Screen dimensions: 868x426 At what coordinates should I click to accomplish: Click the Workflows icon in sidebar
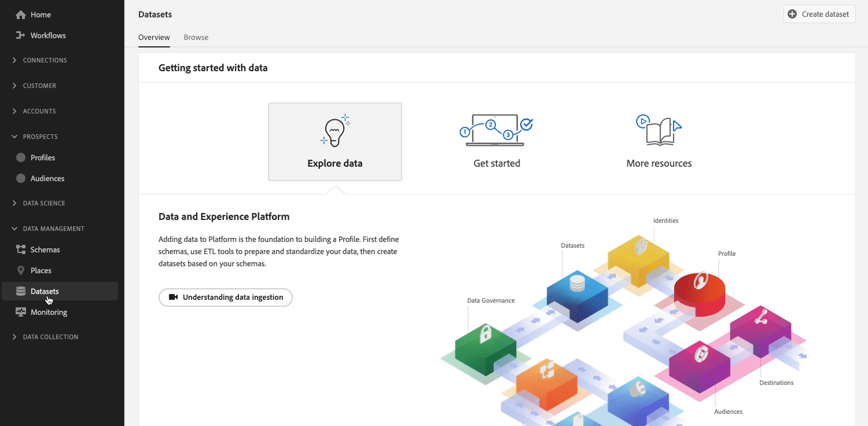point(21,35)
